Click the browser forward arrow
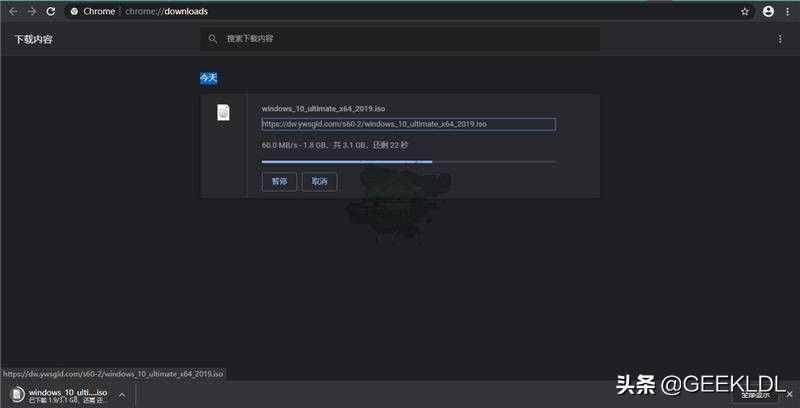The height and width of the screenshot is (408, 800). tap(32, 11)
